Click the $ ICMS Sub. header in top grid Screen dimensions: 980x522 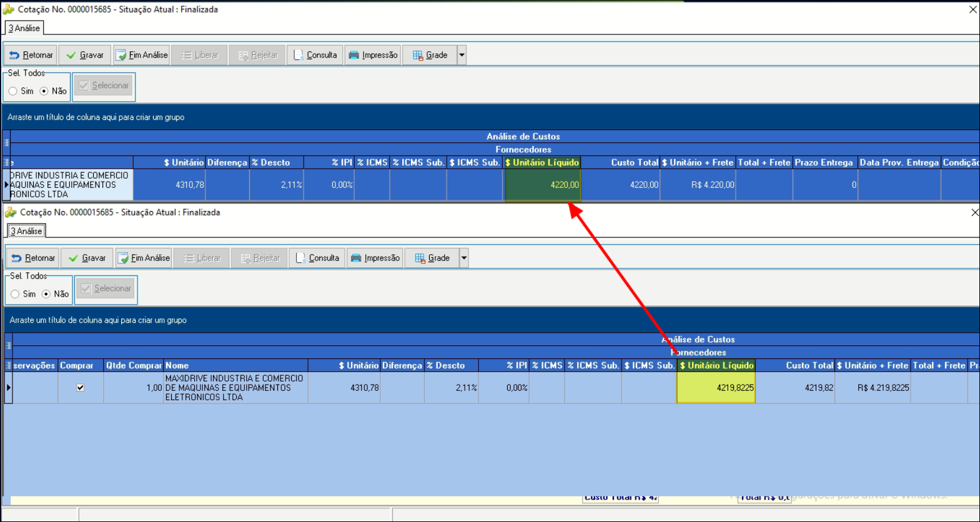[x=475, y=162]
